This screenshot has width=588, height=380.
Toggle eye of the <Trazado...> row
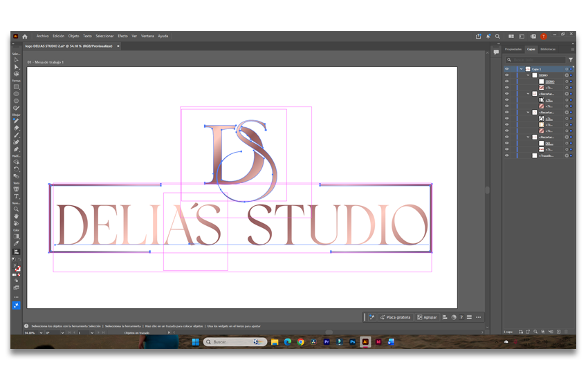[x=506, y=155]
